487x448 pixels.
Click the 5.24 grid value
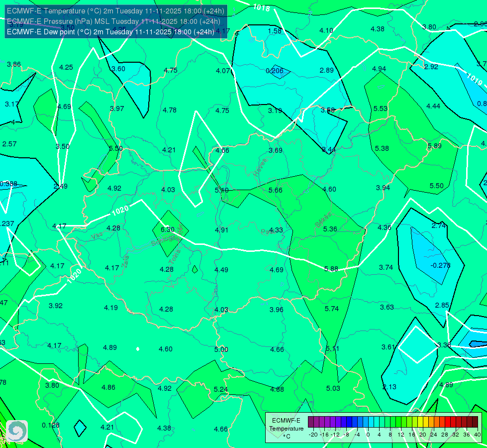point(221,390)
